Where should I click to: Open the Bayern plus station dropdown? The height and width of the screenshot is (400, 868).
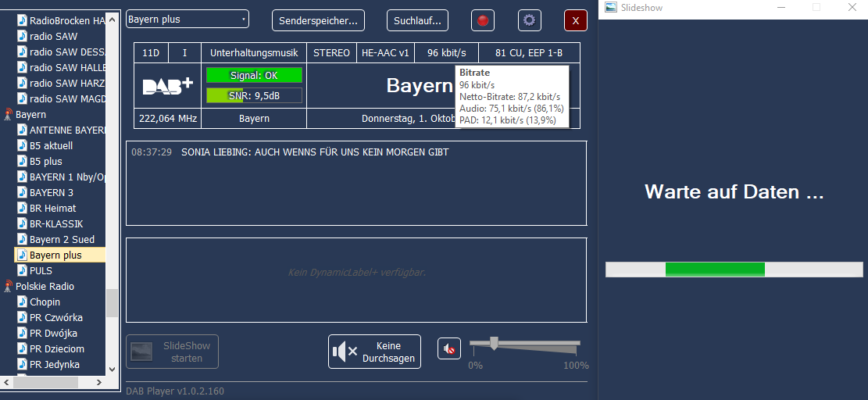click(x=188, y=19)
